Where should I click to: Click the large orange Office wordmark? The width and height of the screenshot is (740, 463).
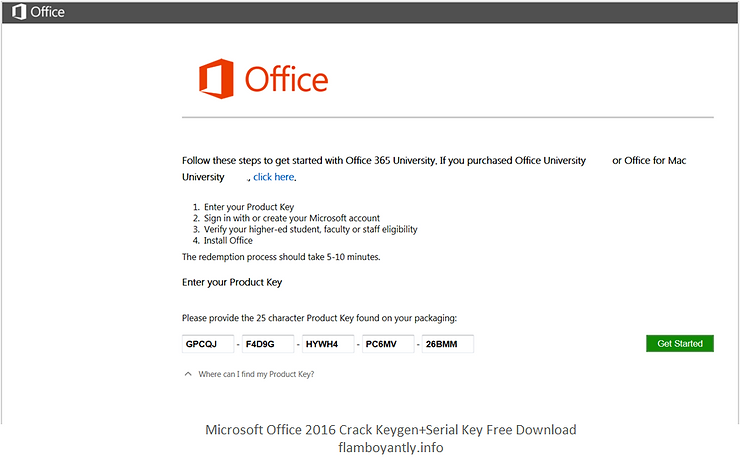286,79
